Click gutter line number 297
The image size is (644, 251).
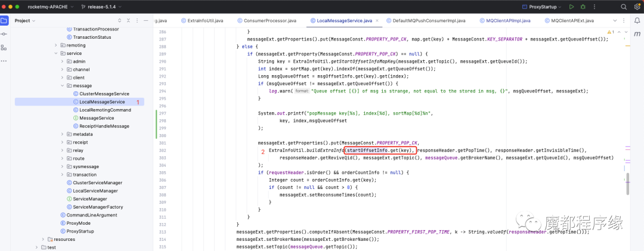(163, 113)
